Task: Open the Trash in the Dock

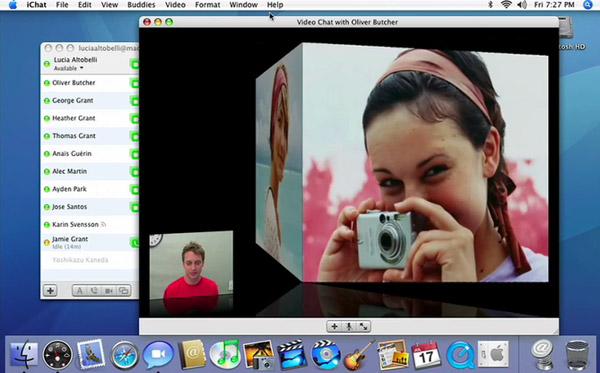Action: (577, 355)
